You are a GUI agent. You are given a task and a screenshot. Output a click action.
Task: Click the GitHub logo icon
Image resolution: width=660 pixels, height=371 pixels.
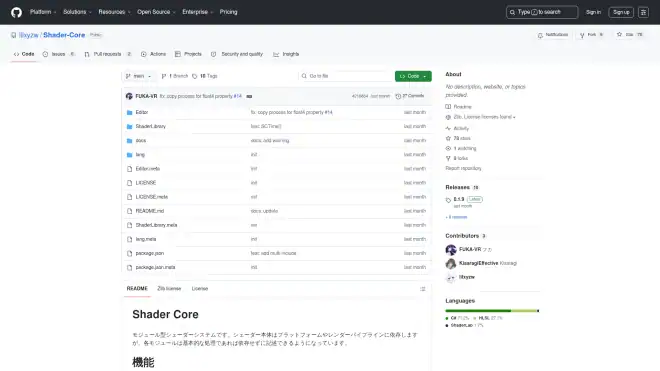coord(16,12)
